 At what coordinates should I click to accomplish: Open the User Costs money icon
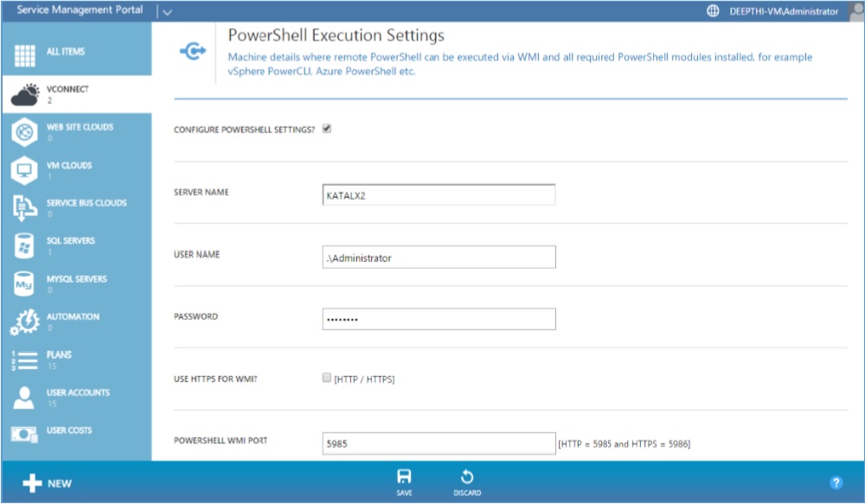(25, 435)
